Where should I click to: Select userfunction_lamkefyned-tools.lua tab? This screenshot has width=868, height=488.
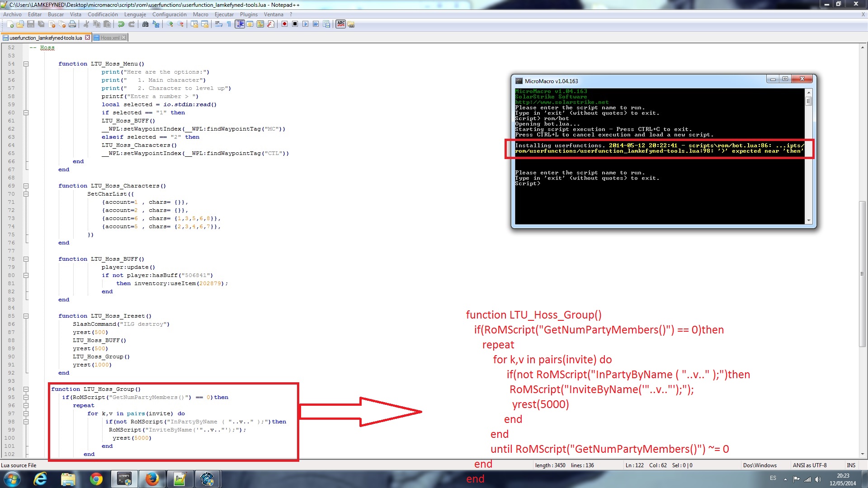(x=46, y=38)
